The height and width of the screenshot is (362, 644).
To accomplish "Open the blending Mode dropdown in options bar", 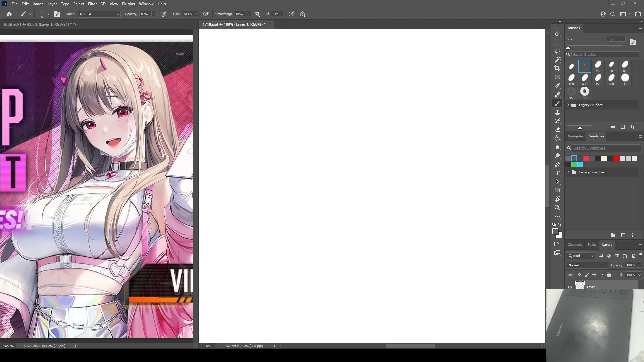I will (99, 14).
